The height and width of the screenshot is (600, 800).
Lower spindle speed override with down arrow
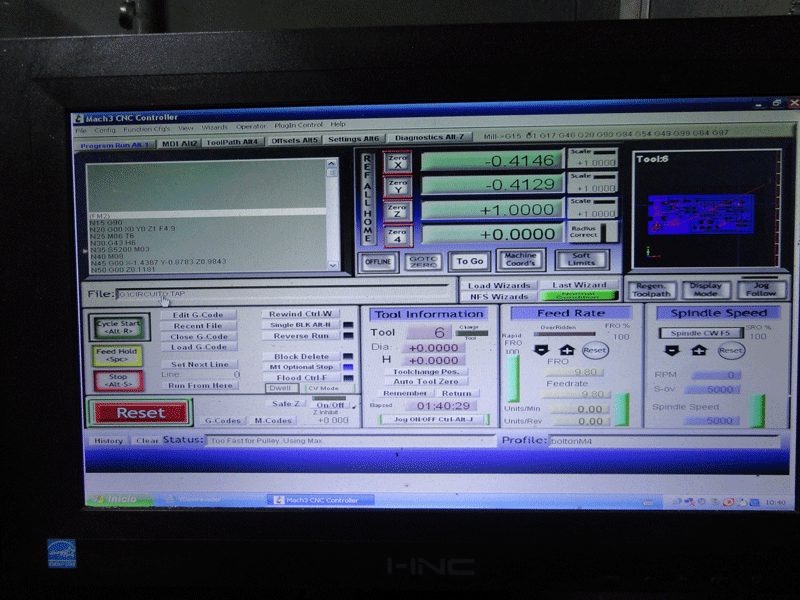click(672, 351)
